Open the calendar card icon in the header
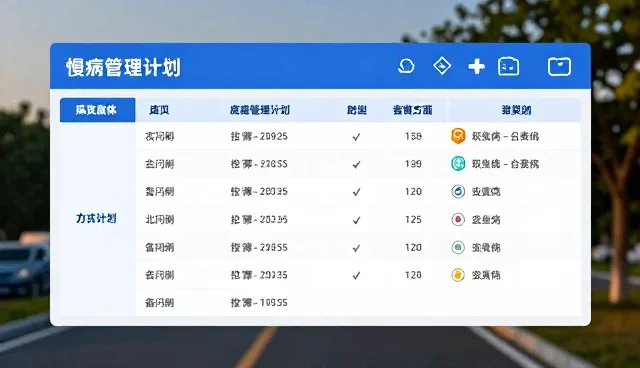This screenshot has height=368, width=640. [509, 67]
